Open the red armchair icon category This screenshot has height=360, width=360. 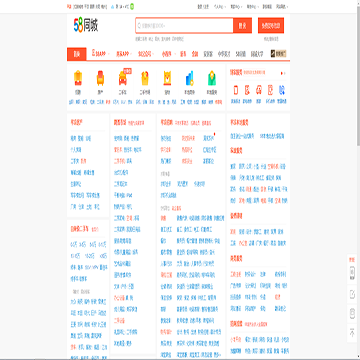(100, 78)
